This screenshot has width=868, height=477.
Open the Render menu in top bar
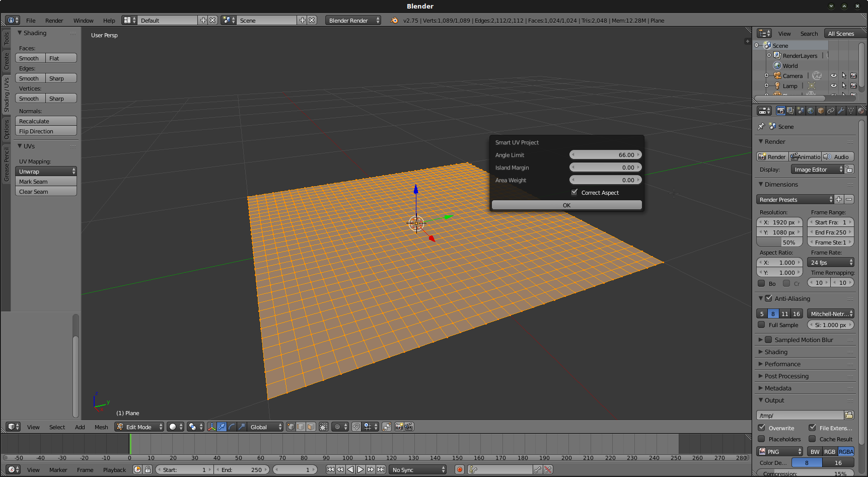click(x=54, y=21)
